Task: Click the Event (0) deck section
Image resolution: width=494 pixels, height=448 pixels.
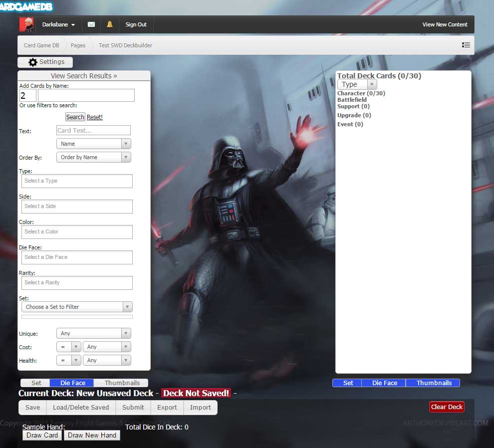Action: click(350, 124)
